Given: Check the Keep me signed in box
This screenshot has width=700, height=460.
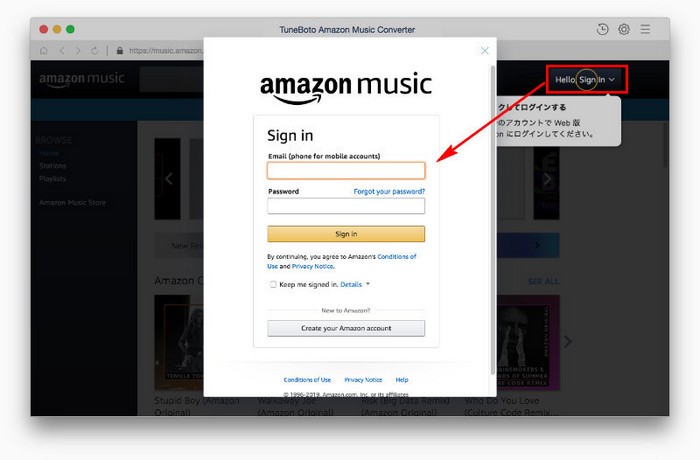Looking at the screenshot, I should 273,284.
